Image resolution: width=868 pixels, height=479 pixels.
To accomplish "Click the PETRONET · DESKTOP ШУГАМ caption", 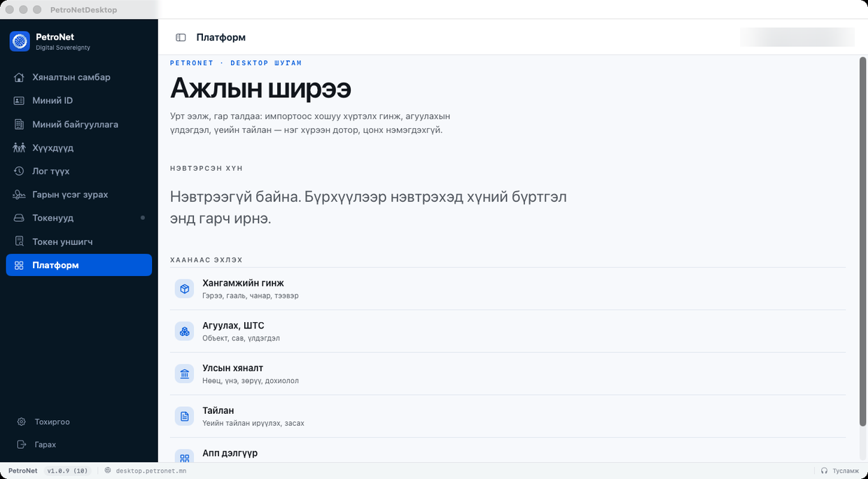I will (236, 63).
